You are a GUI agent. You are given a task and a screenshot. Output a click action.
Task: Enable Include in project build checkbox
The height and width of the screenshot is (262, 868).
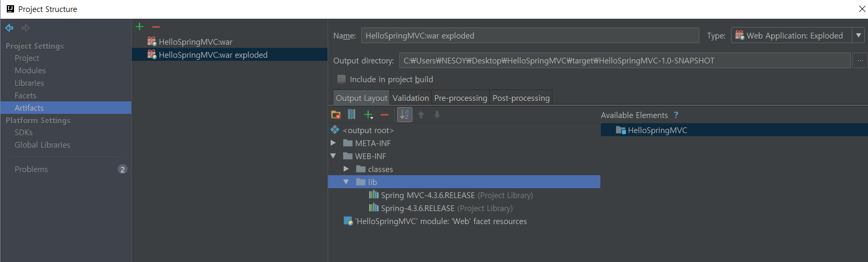click(x=342, y=79)
